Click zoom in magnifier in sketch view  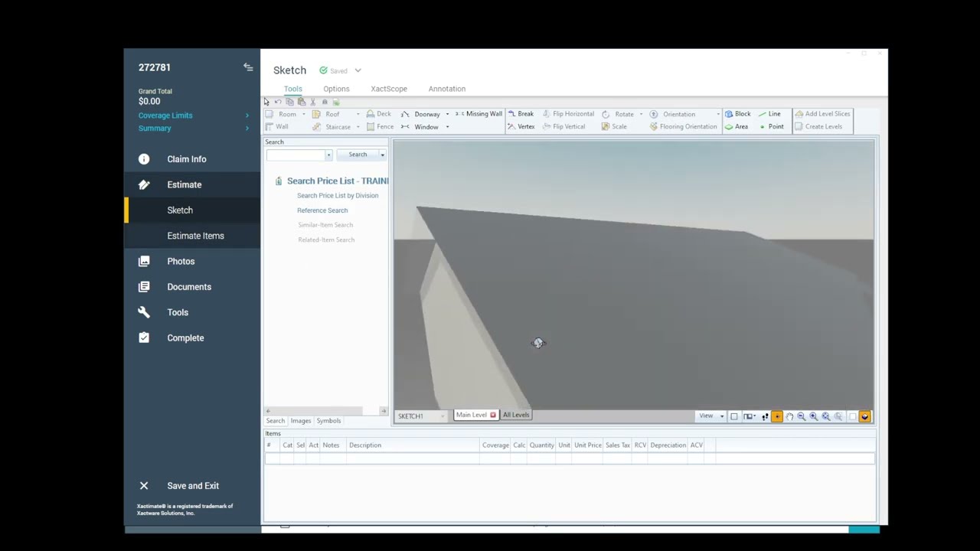tap(814, 416)
